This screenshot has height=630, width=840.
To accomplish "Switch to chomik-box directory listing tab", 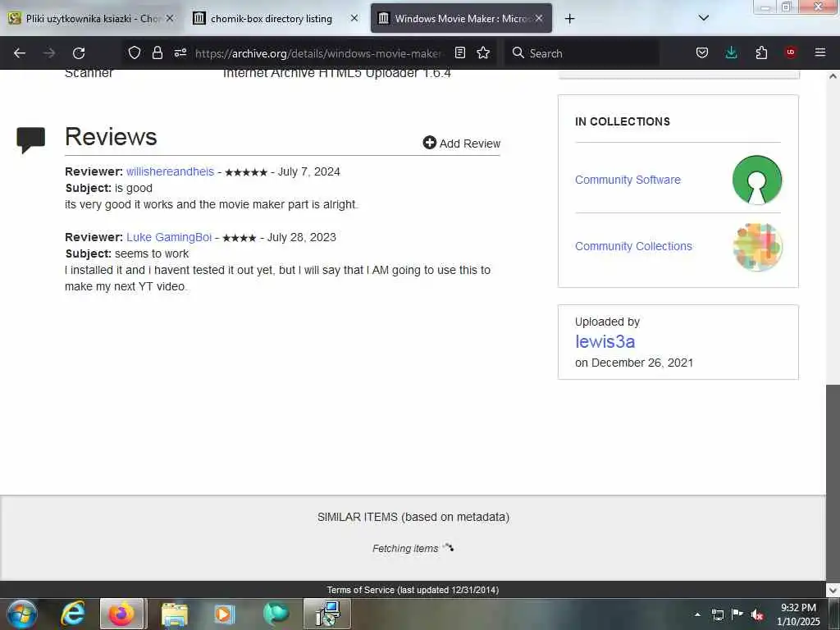I will pyautogui.click(x=271, y=19).
